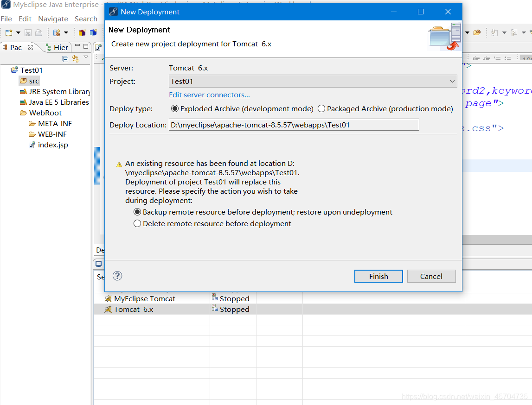This screenshot has height=405, width=532.
Task: Select the WebRoot folder
Action: (41, 113)
